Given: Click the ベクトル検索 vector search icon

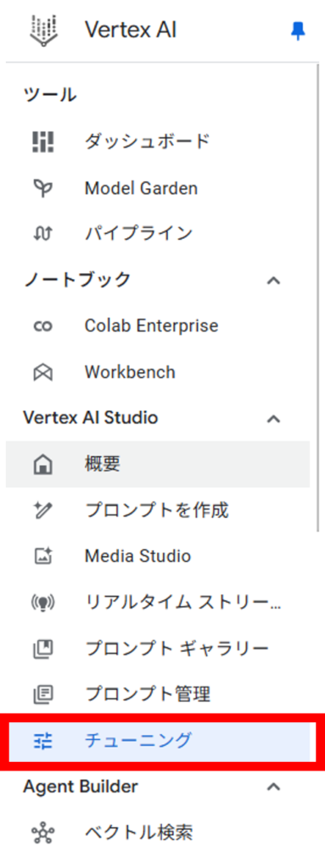Looking at the screenshot, I should 42,832.
